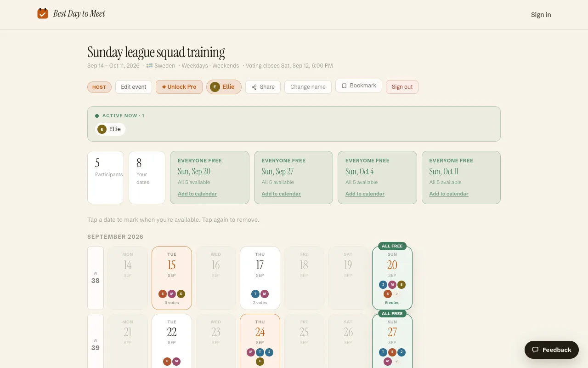Viewport: 588px width, 368px height.
Task: Select the Wed Sep 23 date cell
Action: click(x=216, y=341)
